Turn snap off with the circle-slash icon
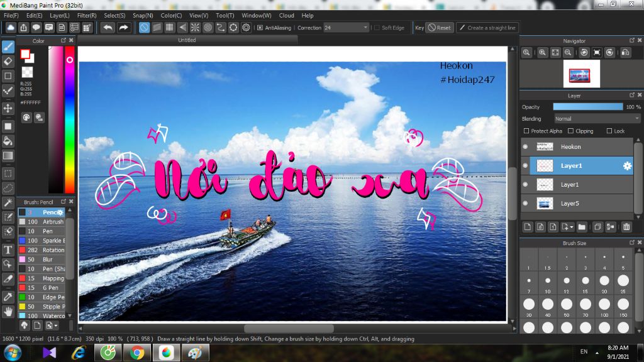 [x=144, y=28]
